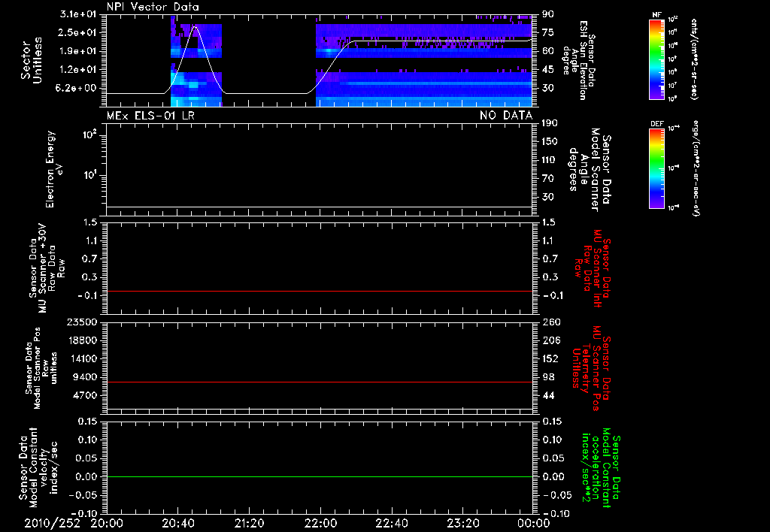Click the green line in the velocity plot
This screenshot has width=770, height=532.
coord(320,476)
